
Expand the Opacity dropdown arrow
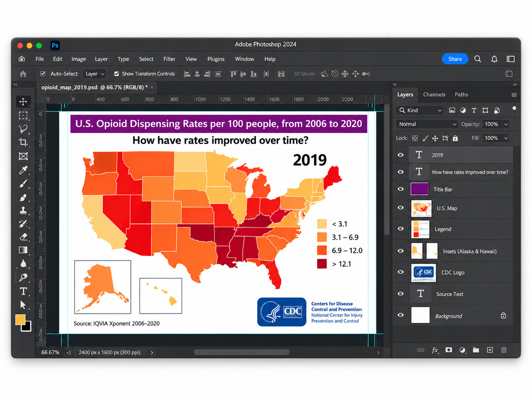tap(506, 124)
